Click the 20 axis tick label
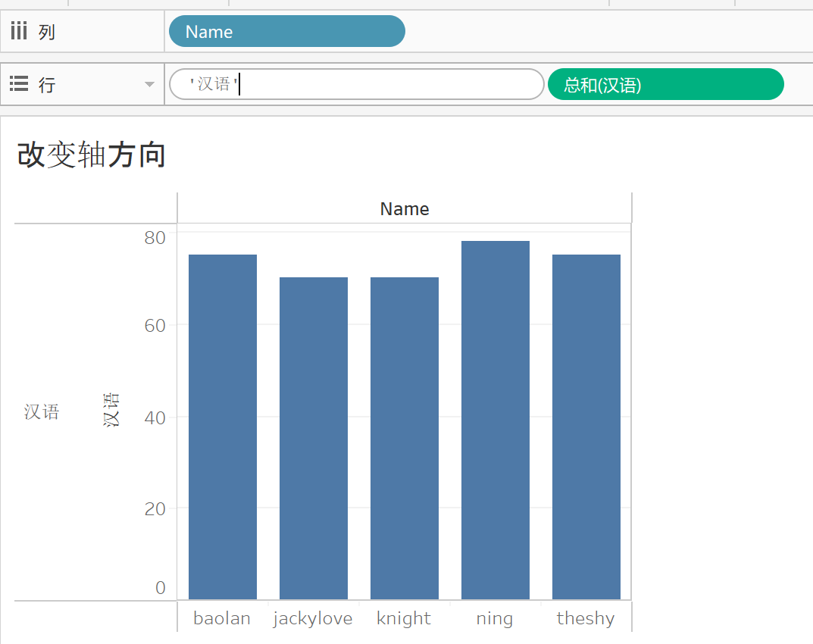 [x=155, y=509]
